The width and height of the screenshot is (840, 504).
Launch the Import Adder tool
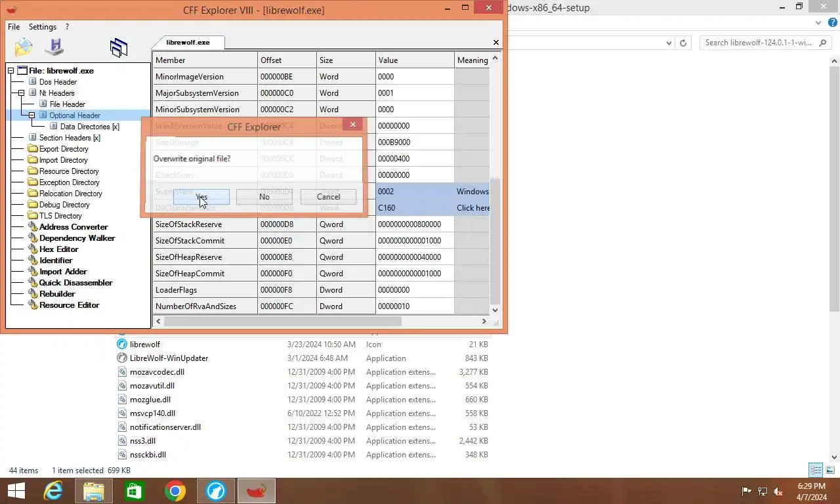pos(63,272)
